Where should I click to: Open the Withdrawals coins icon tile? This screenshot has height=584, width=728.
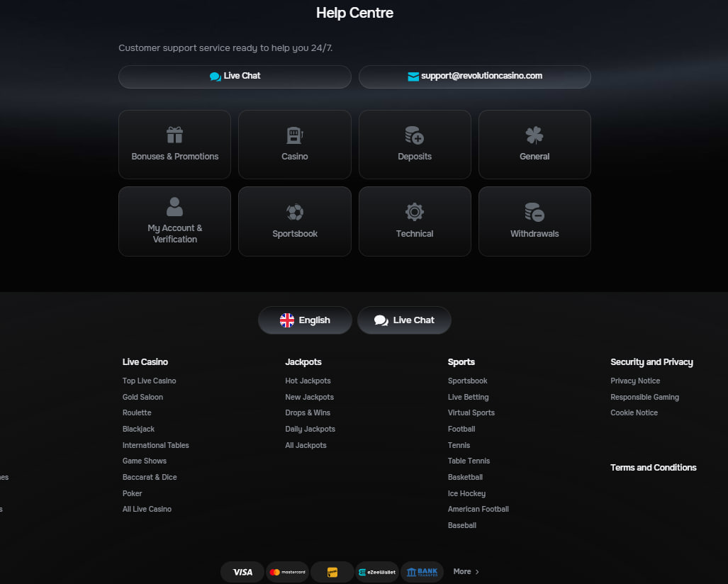point(534,212)
